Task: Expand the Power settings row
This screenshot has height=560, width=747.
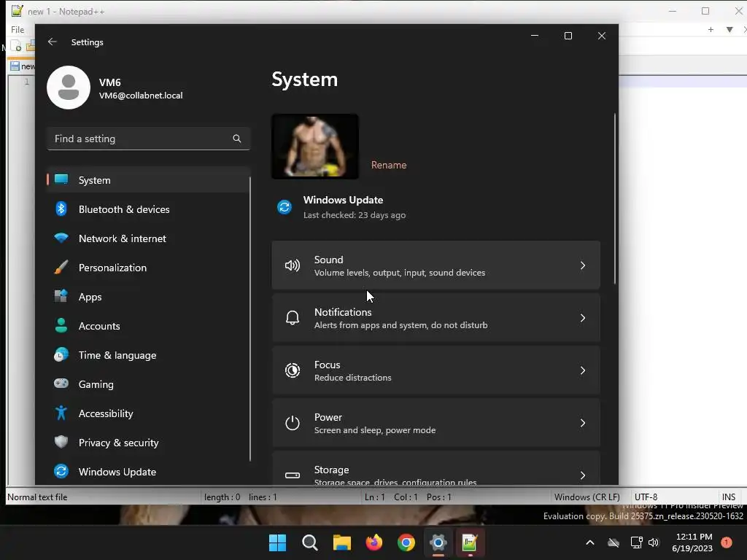Action: coord(436,423)
